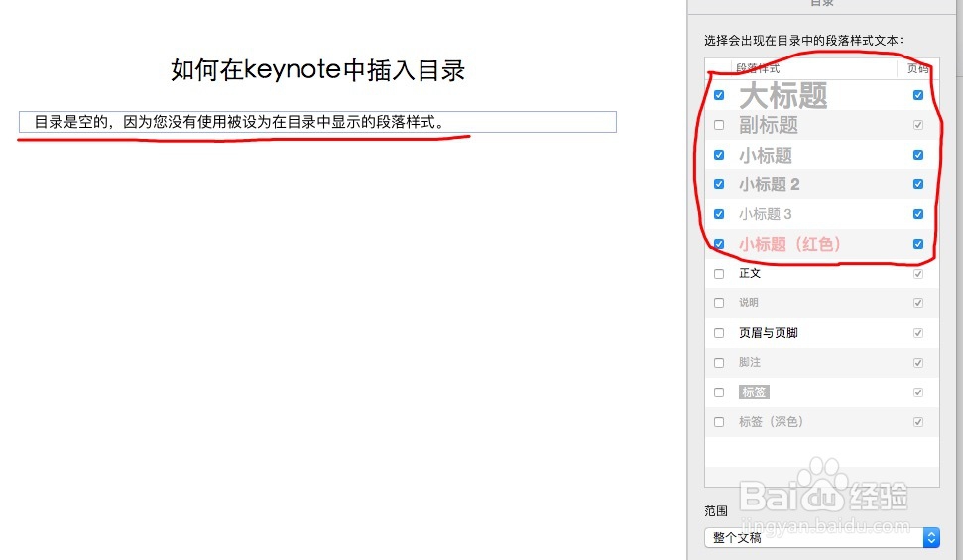The image size is (963, 560).
Task: Toggle page number checkbox for 小标题 3
Action: coord(918,214)
